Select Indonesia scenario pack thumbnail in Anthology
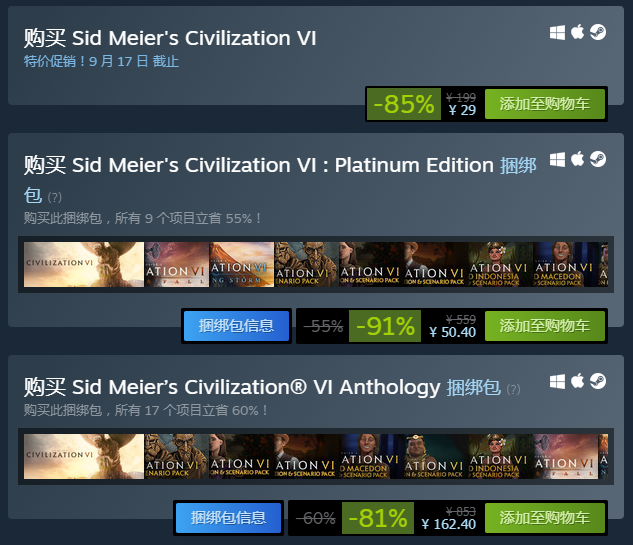 click(x=501, y=457)
